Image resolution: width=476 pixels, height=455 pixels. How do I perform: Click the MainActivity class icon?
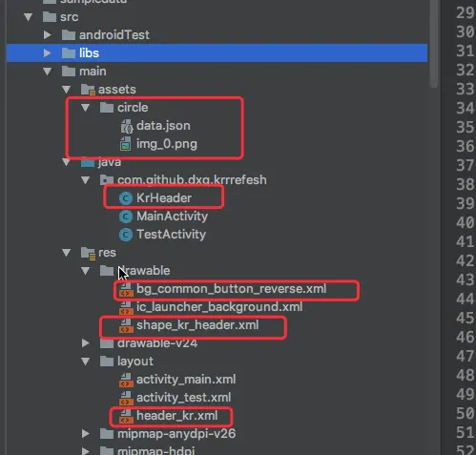pyautogui.click(x=126, y=217)
